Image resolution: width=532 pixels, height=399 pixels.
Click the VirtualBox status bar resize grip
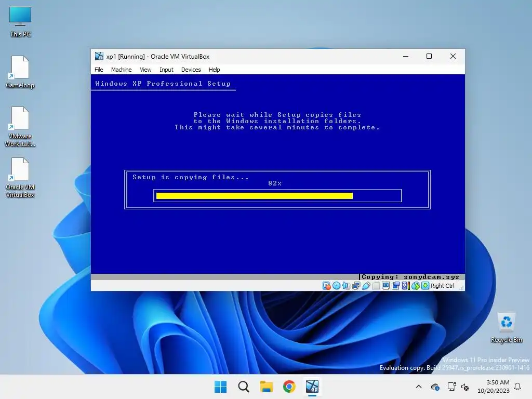tap(461, 288)
